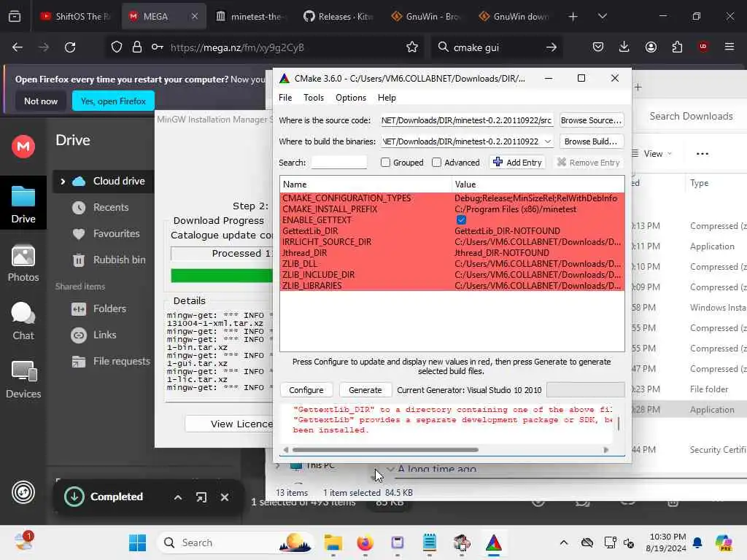Screen dimensions: 747x560
Task: Click the MEGA logo icon in sidebar
Action: (23, 146)
